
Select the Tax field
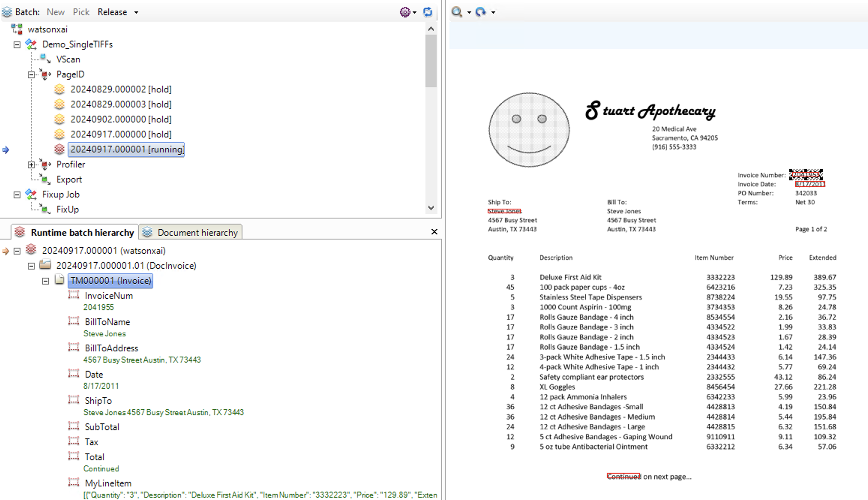click(x=92, y=442)
